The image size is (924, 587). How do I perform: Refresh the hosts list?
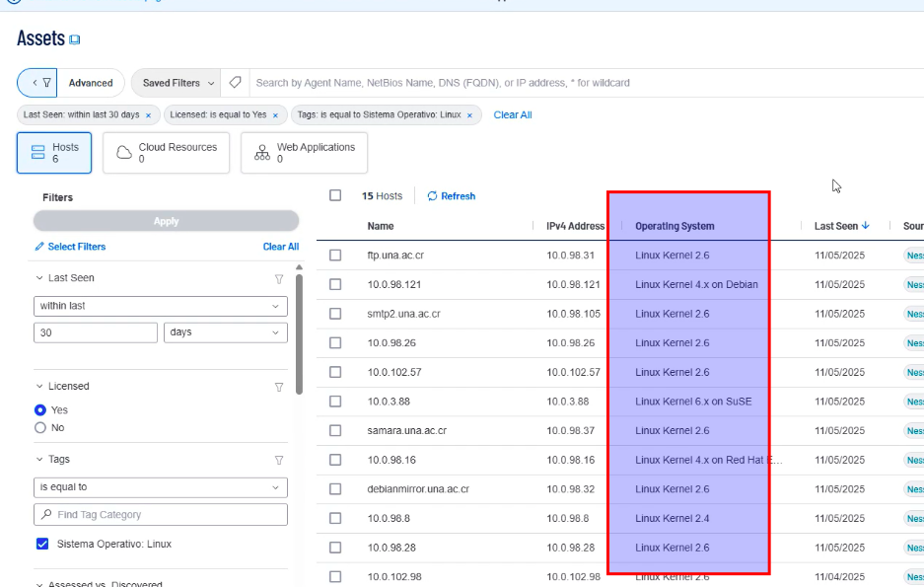click(452, 196)
